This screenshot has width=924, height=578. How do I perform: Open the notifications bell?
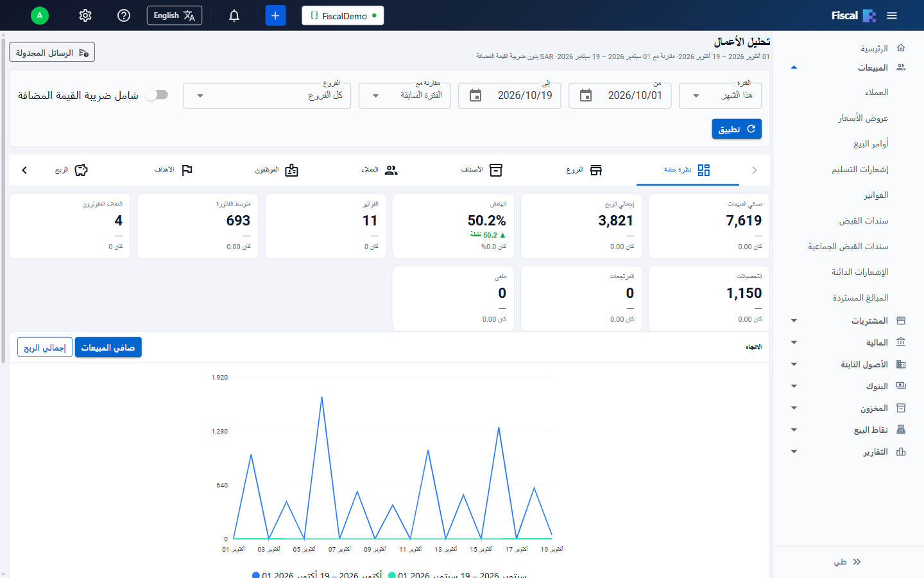click(x=234, y=15)
